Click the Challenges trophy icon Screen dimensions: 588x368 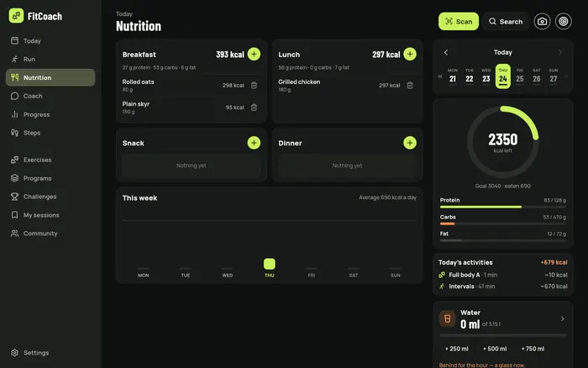(x=14, y=197)
